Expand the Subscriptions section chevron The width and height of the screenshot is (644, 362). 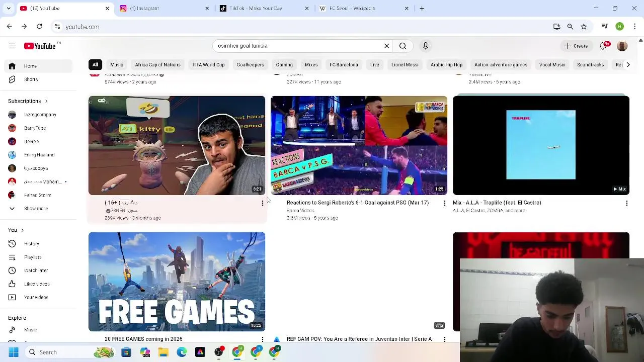(46, 101)
